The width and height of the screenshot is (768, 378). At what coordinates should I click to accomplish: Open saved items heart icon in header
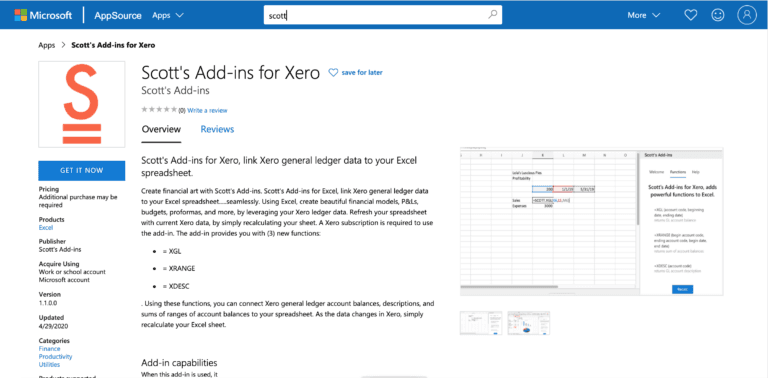pos(691,15)
